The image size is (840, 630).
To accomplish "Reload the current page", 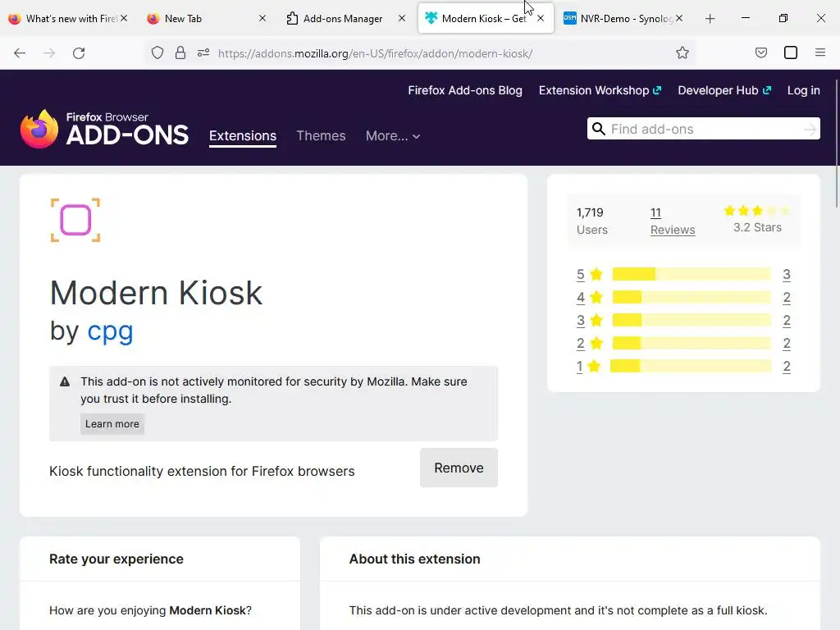I will (79, 53).
